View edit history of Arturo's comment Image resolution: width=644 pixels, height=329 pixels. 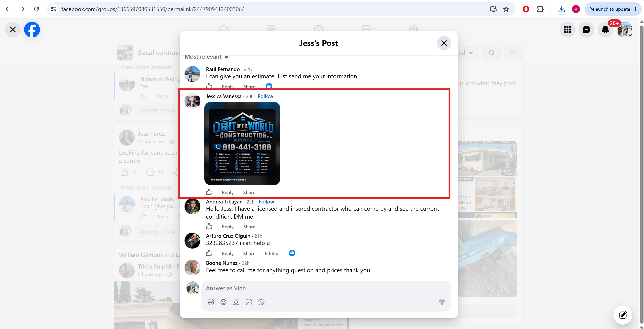[272, 254]
